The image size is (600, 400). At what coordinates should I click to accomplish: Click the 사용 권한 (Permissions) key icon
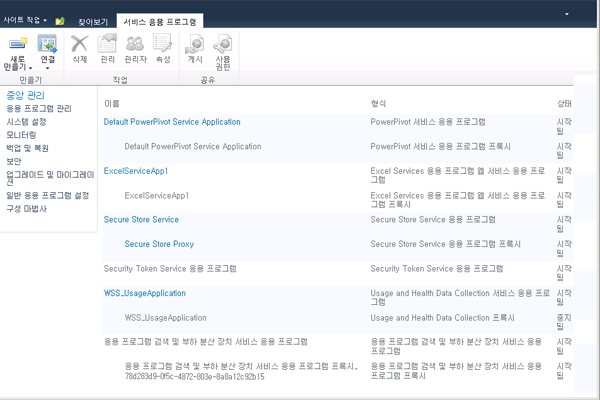pos(223,44)
